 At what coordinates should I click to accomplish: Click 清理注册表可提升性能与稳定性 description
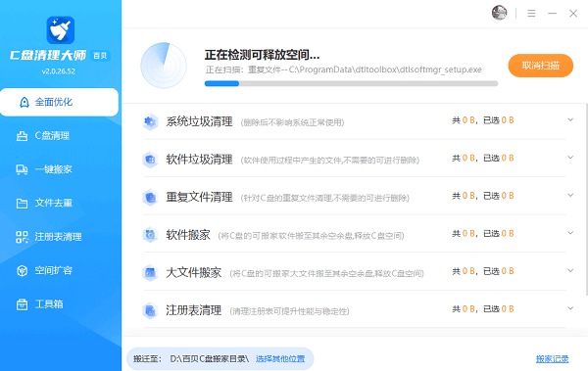click(289, 311)
